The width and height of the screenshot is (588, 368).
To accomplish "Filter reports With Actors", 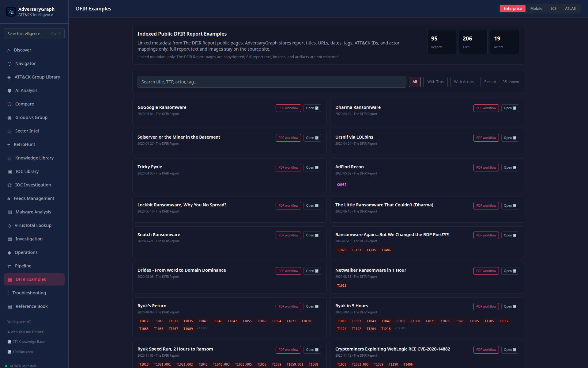I will (x=464, y=82).
